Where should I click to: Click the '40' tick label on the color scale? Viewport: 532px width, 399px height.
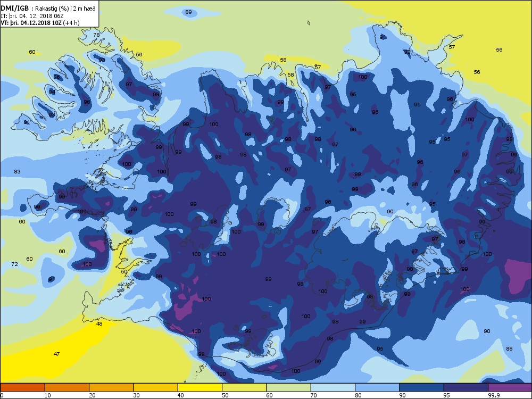(x=181, y=395)
